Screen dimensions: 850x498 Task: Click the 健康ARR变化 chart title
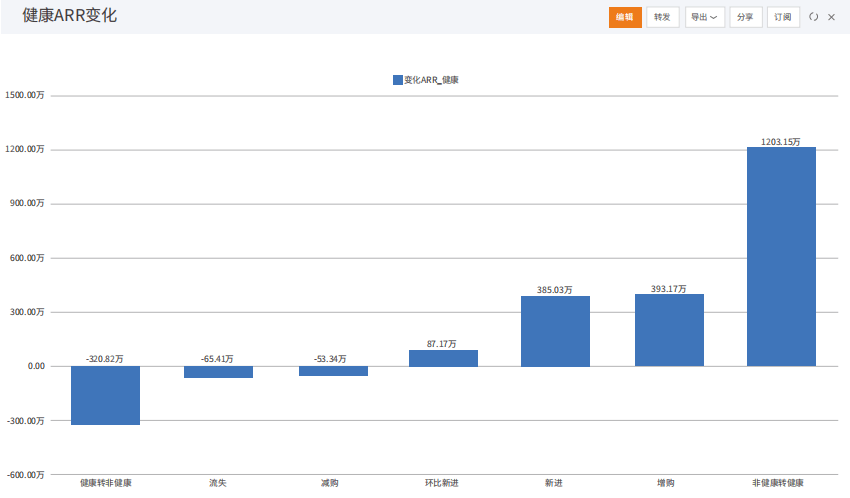tap(69, 15)
